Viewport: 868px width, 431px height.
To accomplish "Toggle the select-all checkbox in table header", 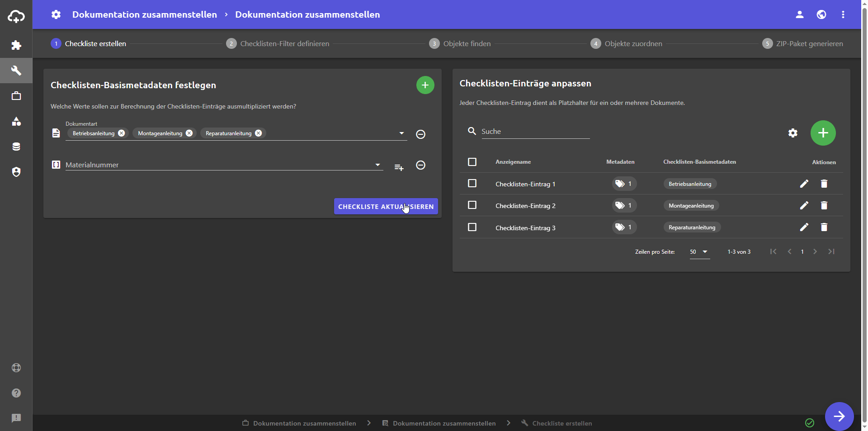I will click(472, 162).
